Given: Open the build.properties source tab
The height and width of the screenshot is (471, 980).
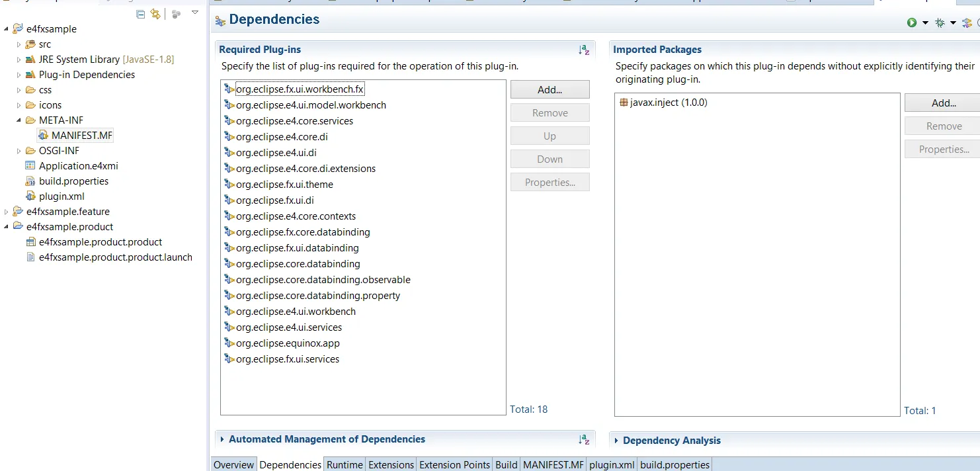Looking at the screenshot, I should click(x=674, y=464).
